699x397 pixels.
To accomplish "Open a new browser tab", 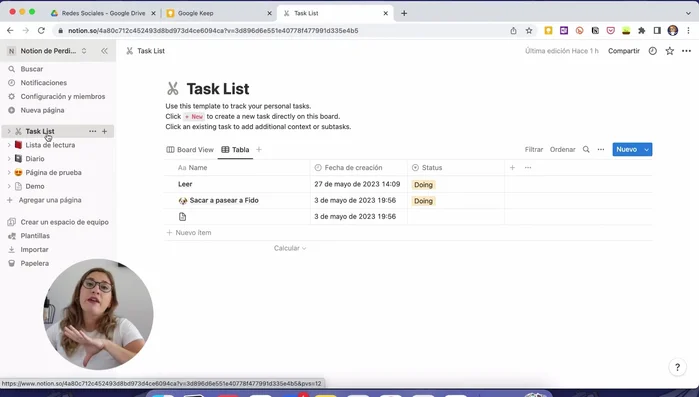I will 404,13.
